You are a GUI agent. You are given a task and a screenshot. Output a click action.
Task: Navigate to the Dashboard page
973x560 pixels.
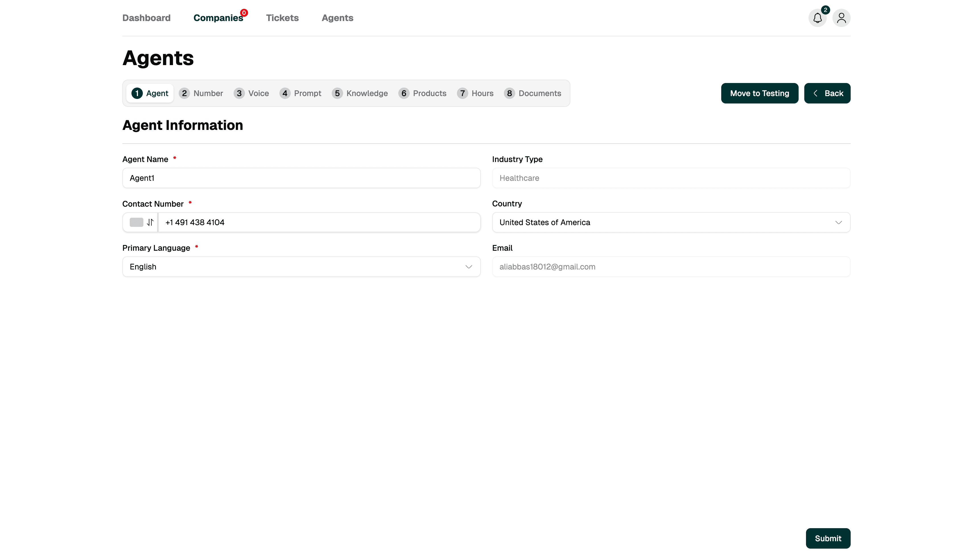[x=146, y=18]
